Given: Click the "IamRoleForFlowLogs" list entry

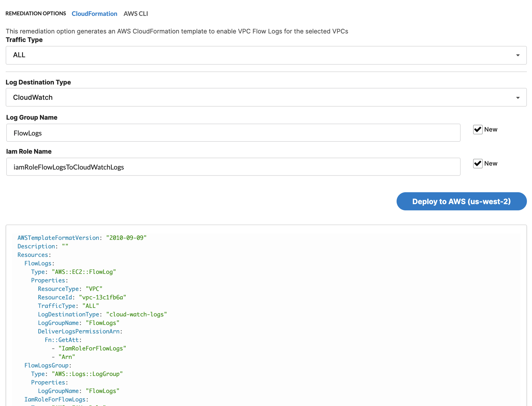Looking at the screenshot, I should coord(92,348).
